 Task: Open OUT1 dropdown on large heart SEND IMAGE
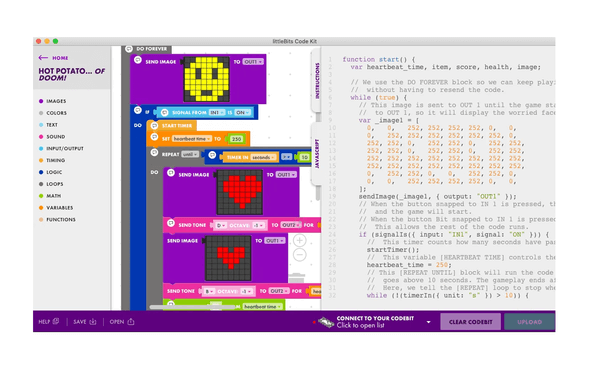coord(286,175)
